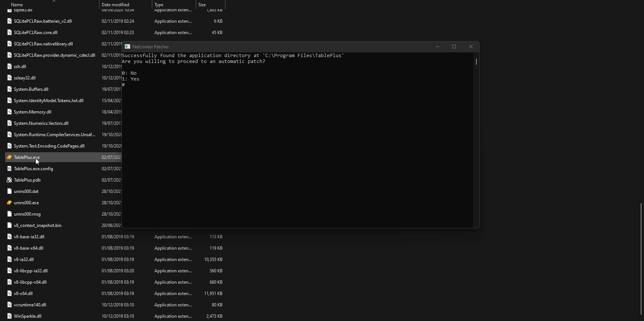The height and width of the screenshot is (321, 644).
Task: Select the ssleay32.dll file name
Action: point(25,78)
